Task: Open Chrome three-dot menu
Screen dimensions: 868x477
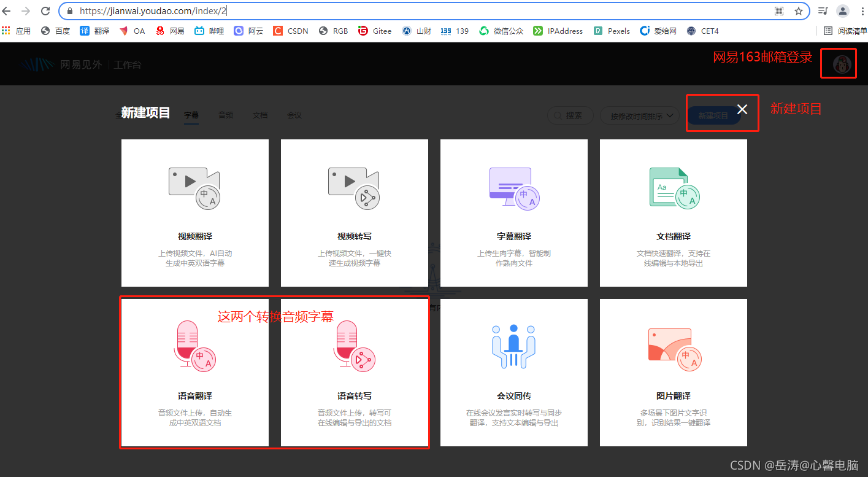Action: (x=861, y=11)
